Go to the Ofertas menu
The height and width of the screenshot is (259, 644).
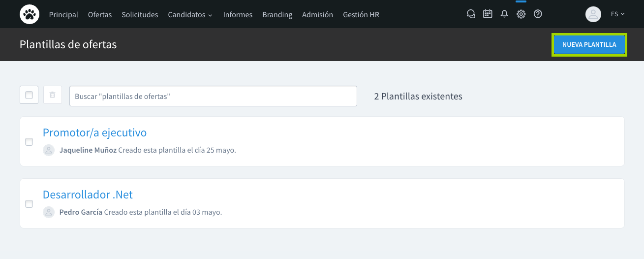pos(100,15)
